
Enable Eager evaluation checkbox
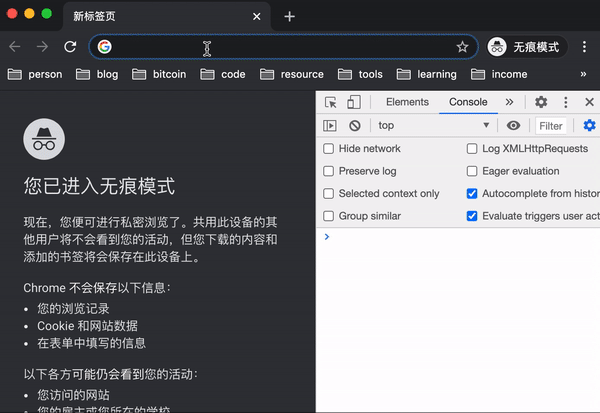click(472, 171)
